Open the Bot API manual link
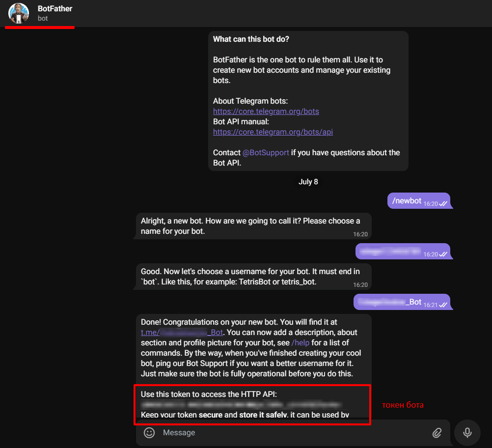Viewport: 492px width, 448px height. 273,132
